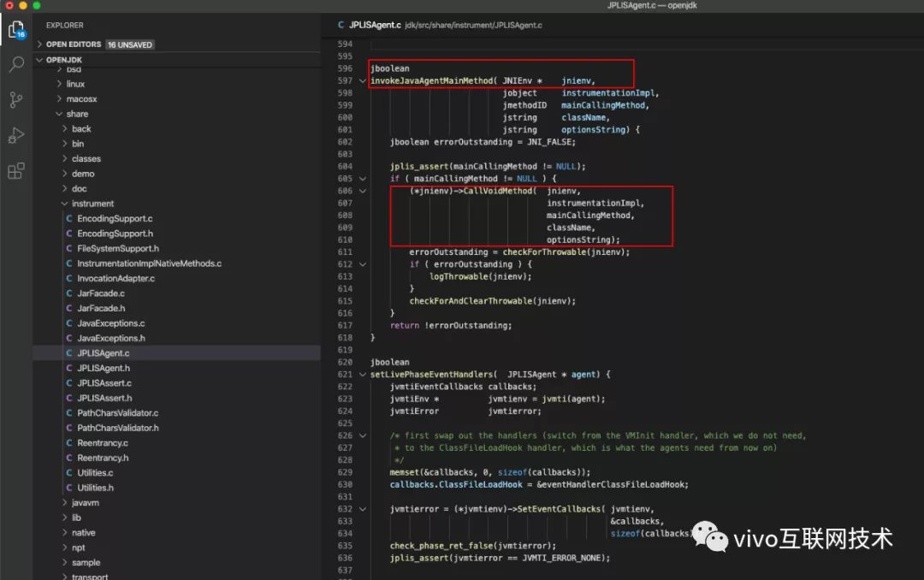The image size is (924, 580).
Task: Expand the classes folder
Action: (64, 158)
